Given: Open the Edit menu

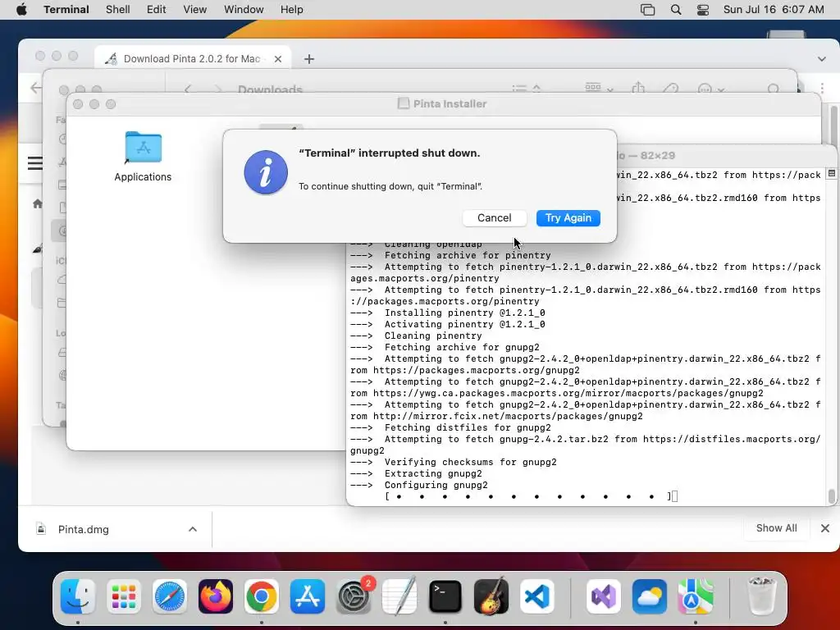Looking at the screenshot, I should tap(156, 10).
